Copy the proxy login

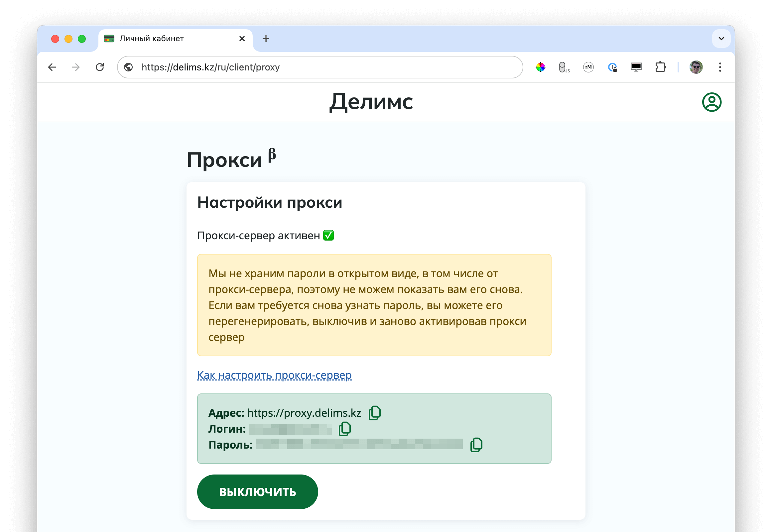coord(345,429)
